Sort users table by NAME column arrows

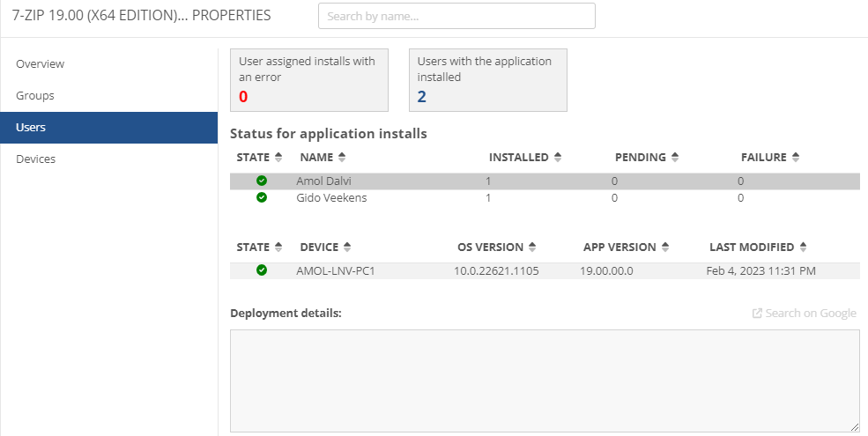342,157
